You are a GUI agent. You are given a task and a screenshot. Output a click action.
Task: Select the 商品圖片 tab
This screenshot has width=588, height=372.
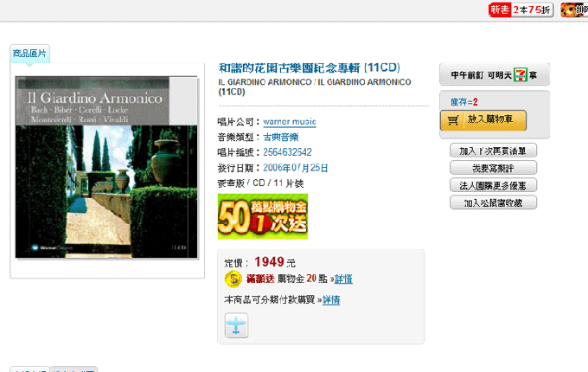(x=29, y=54)
